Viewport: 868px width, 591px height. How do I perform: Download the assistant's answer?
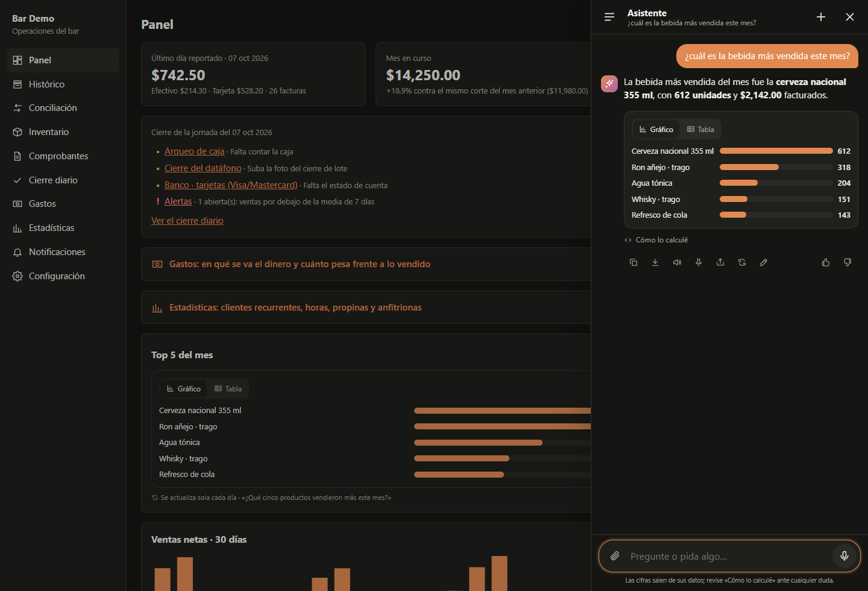(x=655, y=262)
